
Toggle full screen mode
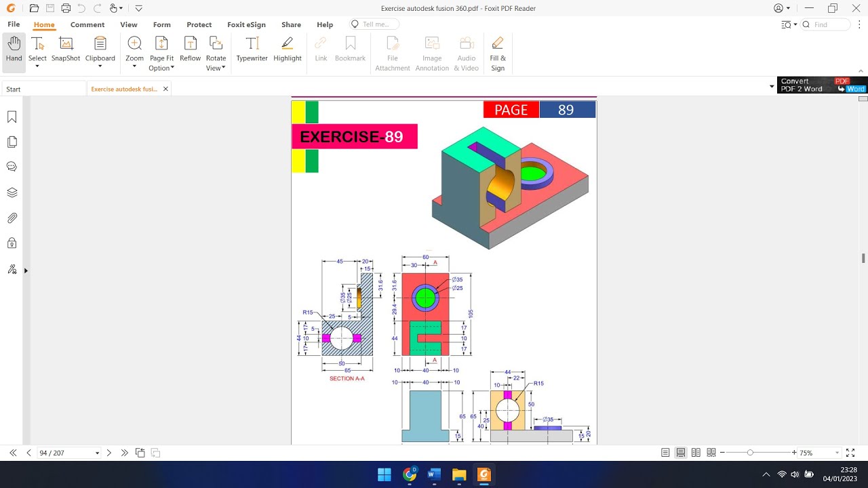pyautogui.click(x=850, y=453)
